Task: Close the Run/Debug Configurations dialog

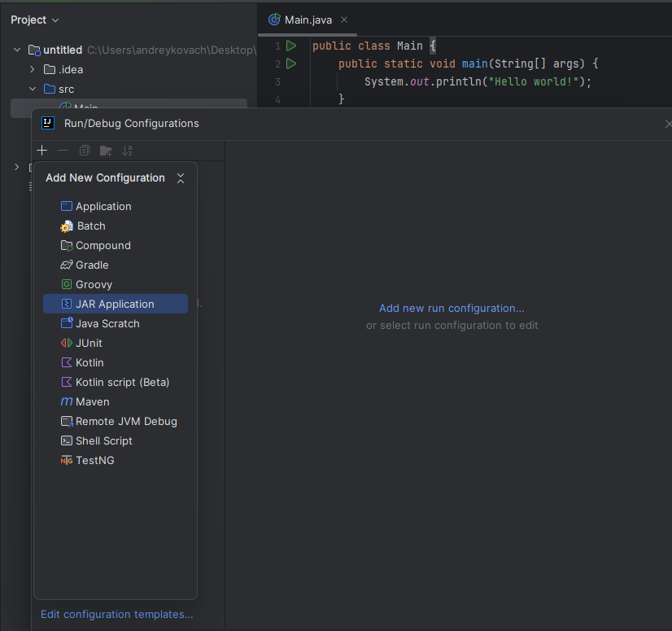Action: [x=668, y=124]
